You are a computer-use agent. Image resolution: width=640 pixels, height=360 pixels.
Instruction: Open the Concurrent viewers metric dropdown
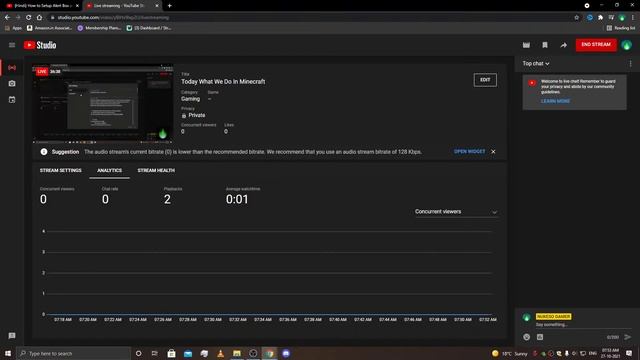pyautogui.click(x=456, y=212)
